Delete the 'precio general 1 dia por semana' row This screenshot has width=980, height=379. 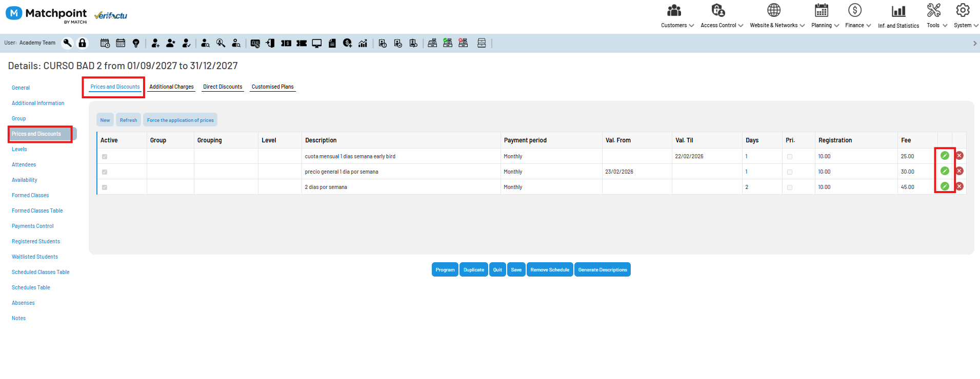tap(959, 171)
